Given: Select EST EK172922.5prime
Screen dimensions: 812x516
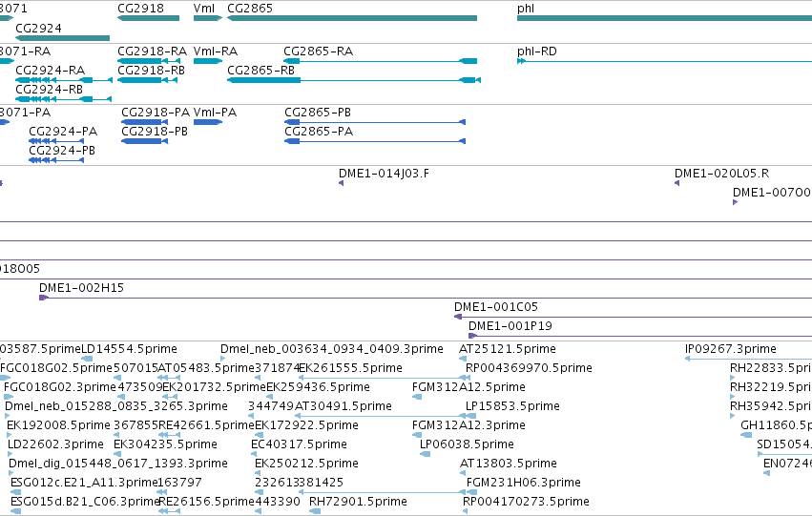Looking at the screenshot, I should [x=306, y=425].
